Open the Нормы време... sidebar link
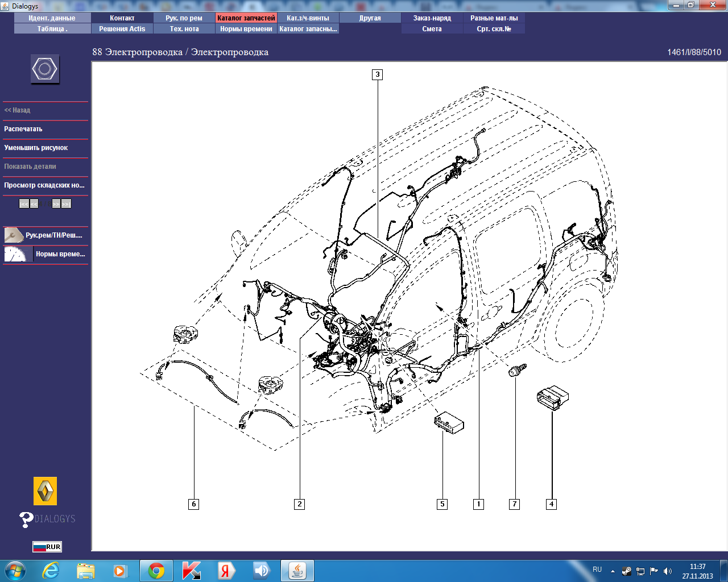The image size is (728, 582). coord(60,254)
